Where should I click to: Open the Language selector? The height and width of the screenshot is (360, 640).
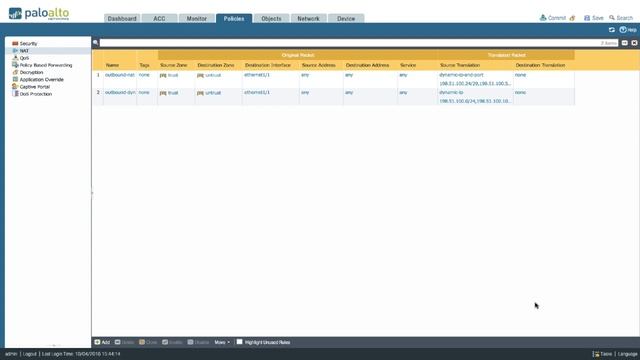pos(627,354)
